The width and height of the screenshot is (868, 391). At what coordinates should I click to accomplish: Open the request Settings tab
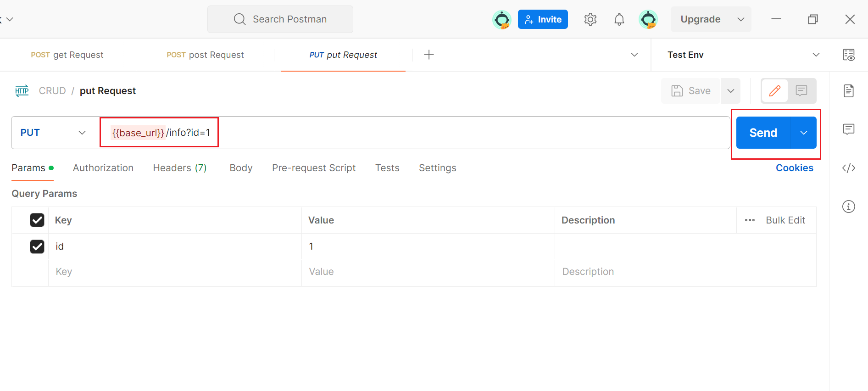tap(438, 168)
